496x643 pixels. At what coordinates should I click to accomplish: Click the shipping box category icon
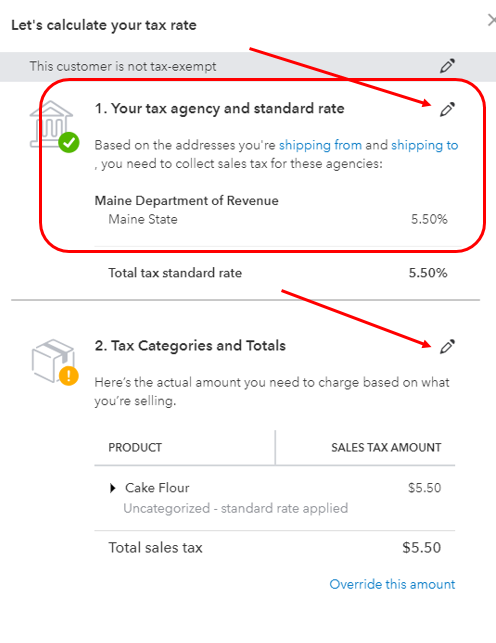pos(52,361)
